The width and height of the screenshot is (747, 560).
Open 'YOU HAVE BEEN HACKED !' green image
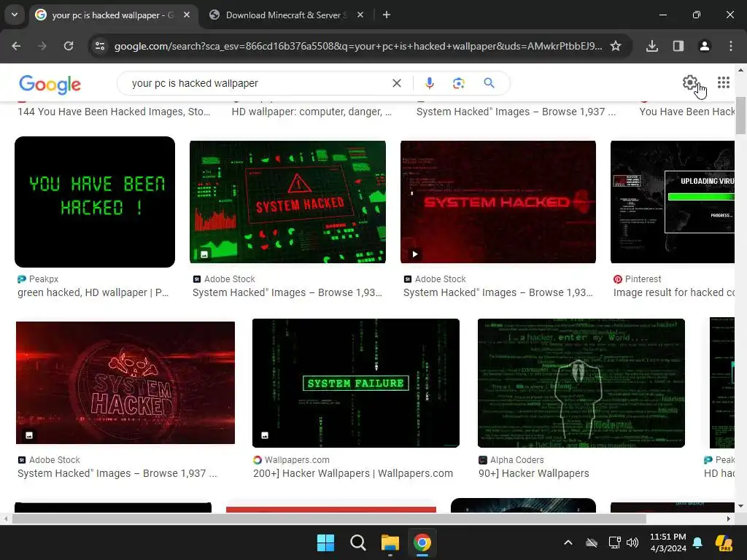[95, 202]
